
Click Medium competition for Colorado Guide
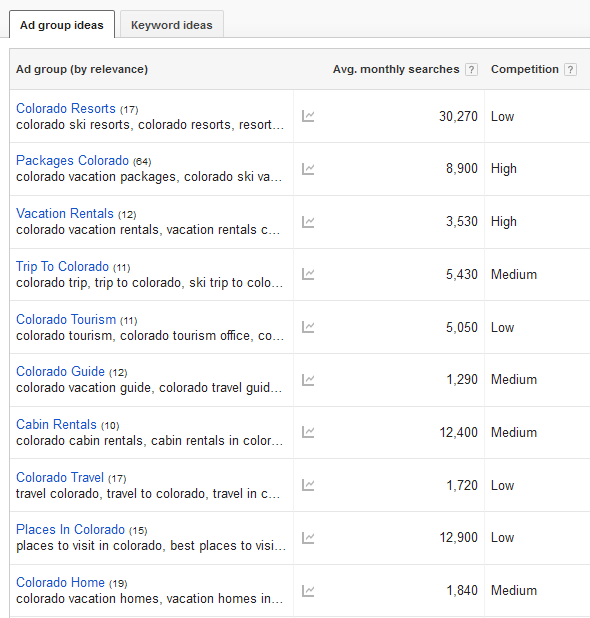tap(514, 379)
